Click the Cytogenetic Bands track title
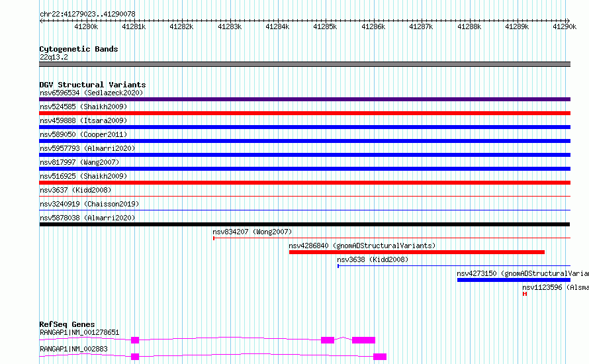Screen dimensions: 589x364 (x=79, y=49)
